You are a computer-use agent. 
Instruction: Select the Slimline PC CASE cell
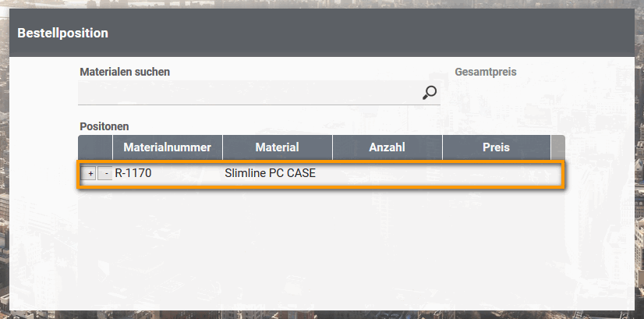(x=270, y=173)
